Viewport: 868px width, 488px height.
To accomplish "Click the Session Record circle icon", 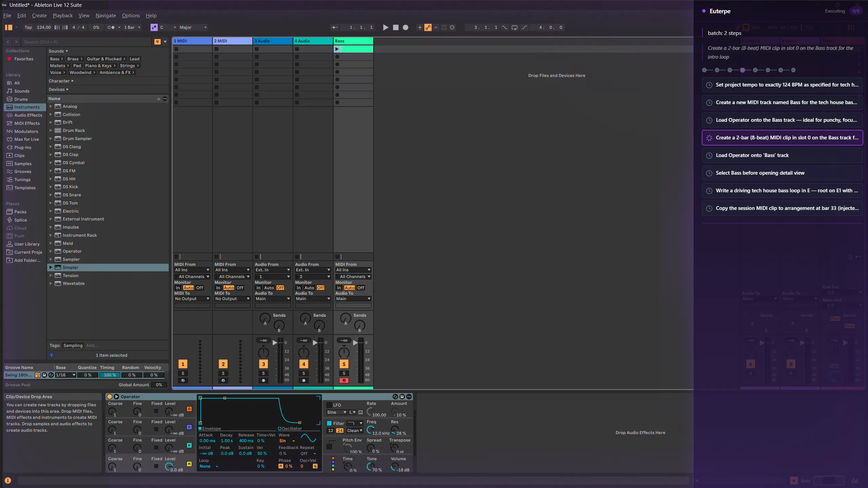I will click(452, 27).
